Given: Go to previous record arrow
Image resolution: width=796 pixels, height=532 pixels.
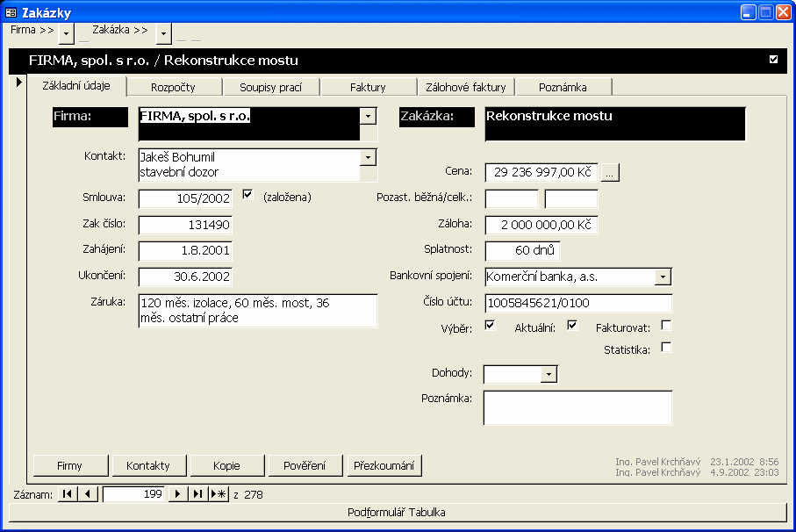Looking at the screenshot, I should 87,494.
